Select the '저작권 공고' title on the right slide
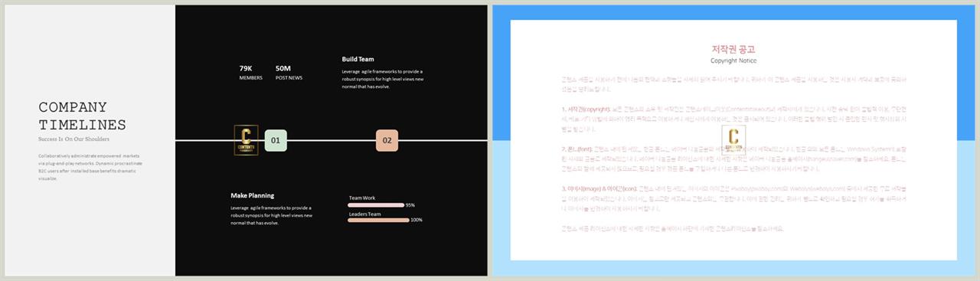This screenshot has width=980, height=281. point(733,49)
